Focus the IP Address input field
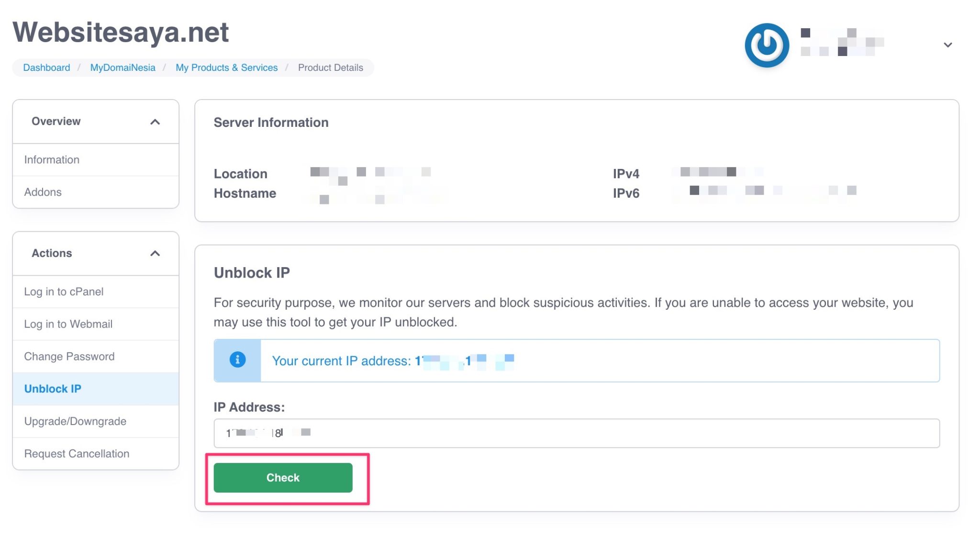Viewport: 980px width, 550px height. (x=576, y=433)
